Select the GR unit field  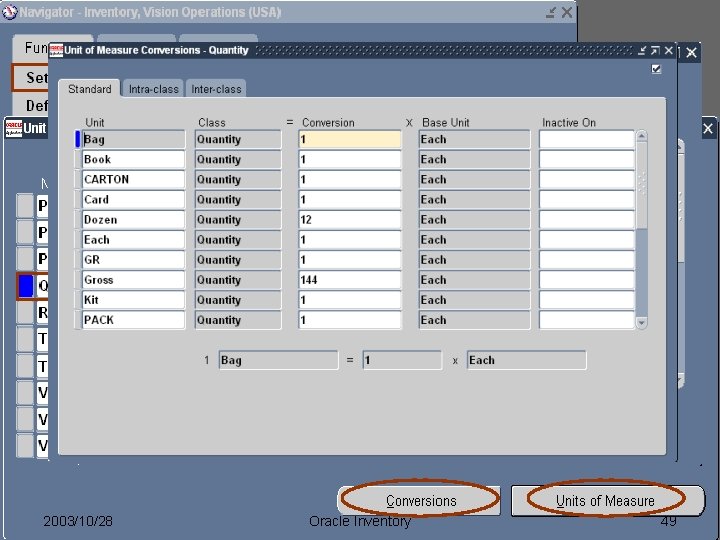[134, 260]
